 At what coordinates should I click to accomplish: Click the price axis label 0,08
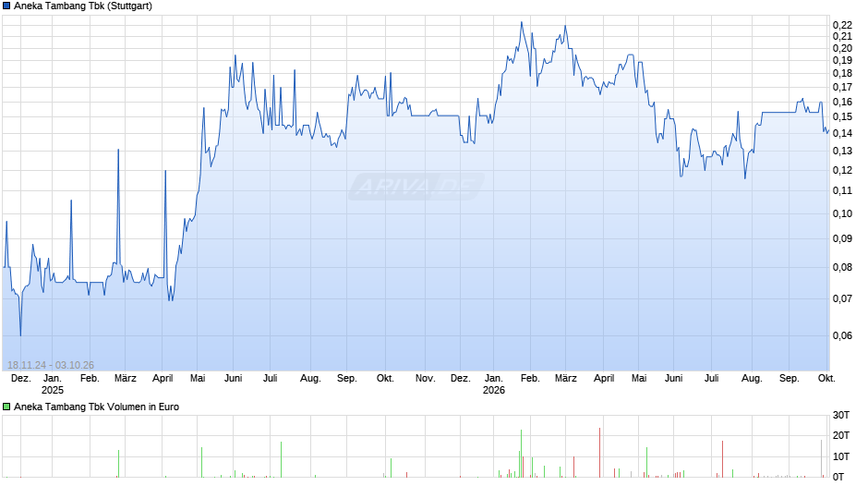842,268
